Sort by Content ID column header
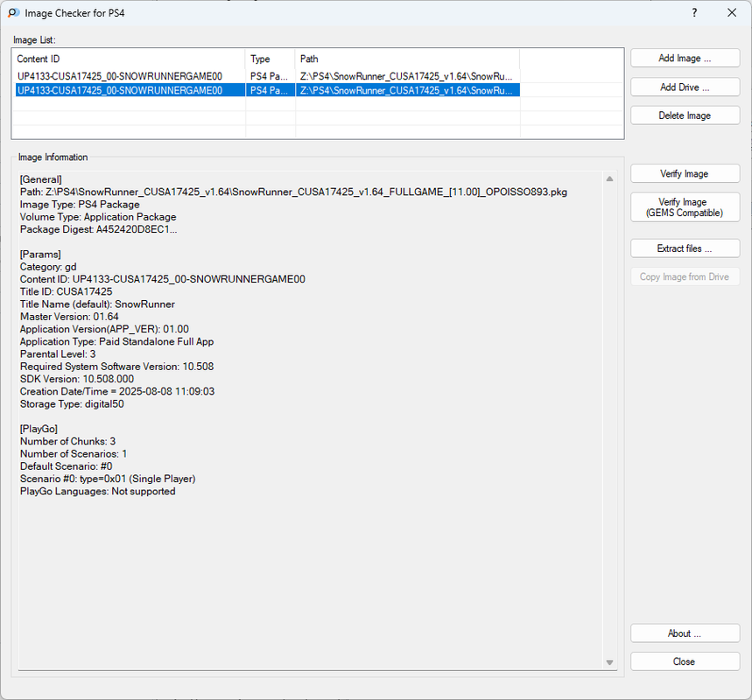The image size is (752, 700). coord(129,59)
